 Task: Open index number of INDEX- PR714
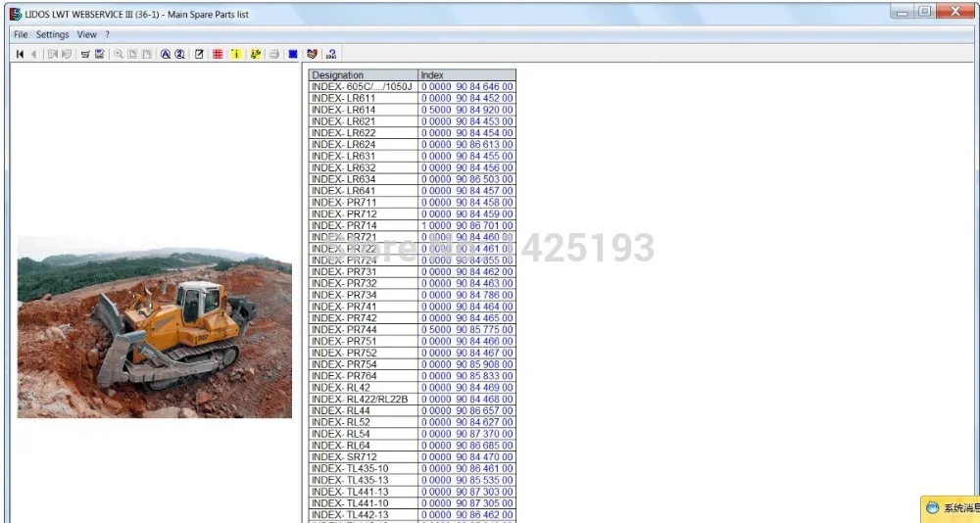click(466, 225)
